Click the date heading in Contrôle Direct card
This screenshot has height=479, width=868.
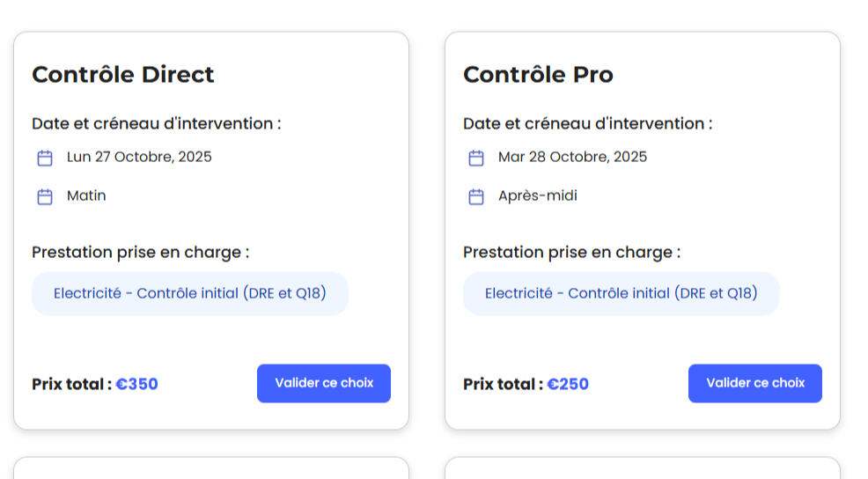pos(157,123)
